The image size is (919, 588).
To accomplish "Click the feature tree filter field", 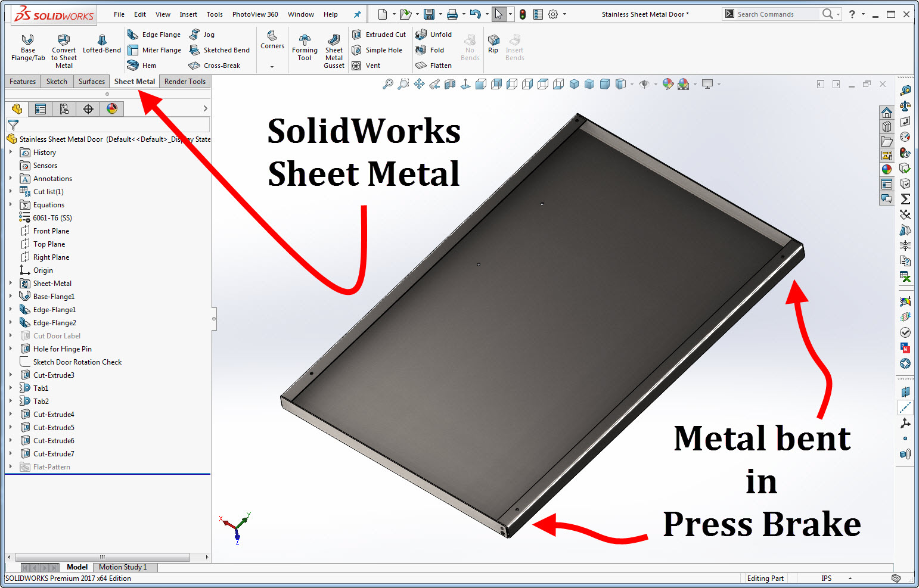I will (108, 125).
